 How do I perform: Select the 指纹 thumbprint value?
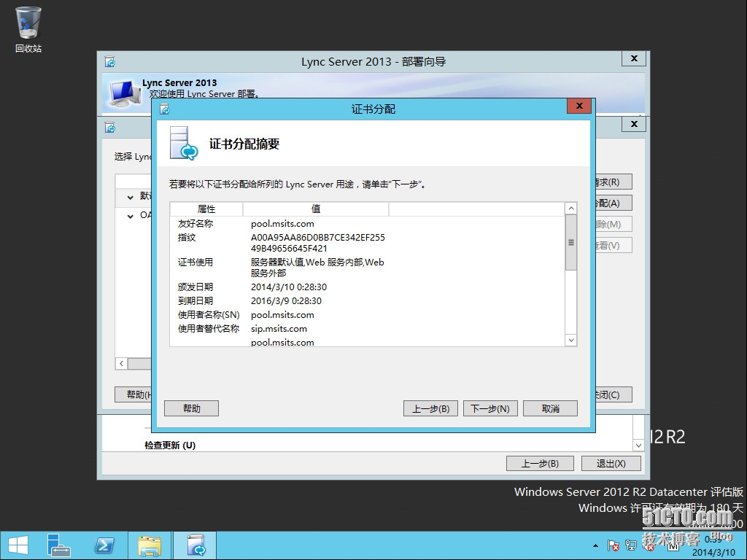click(318, 243)
